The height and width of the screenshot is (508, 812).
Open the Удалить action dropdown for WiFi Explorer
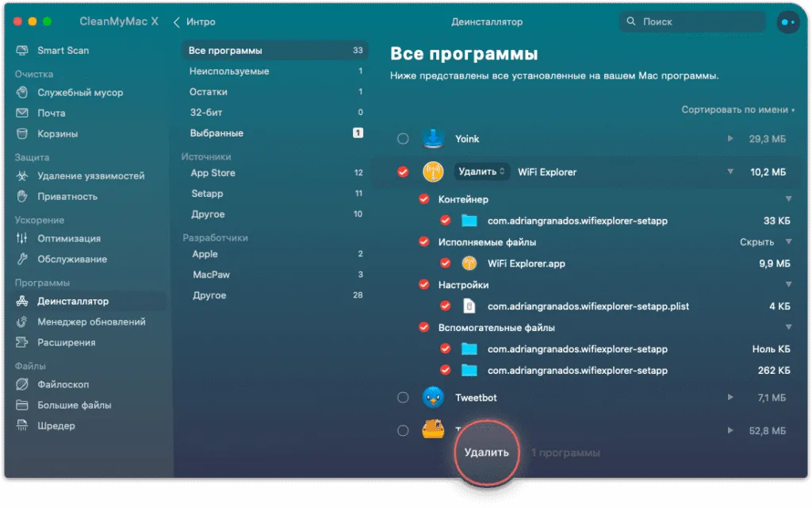481,171
